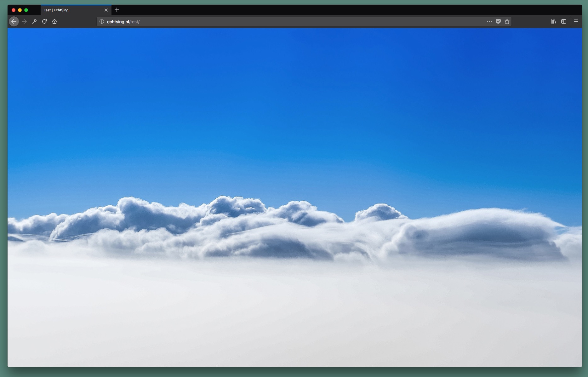Open a new tab with plus button
This screenshot has height=377, width=588.
tap(117, 10)
